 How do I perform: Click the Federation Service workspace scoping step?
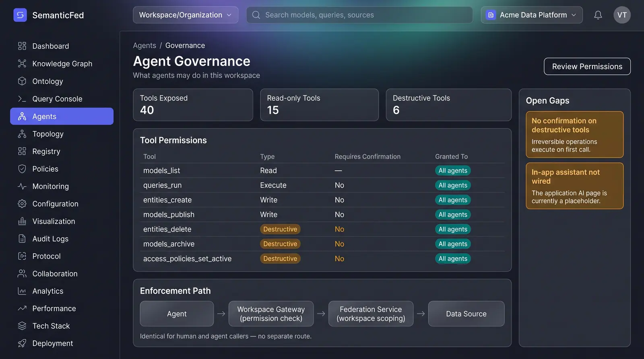371,314
